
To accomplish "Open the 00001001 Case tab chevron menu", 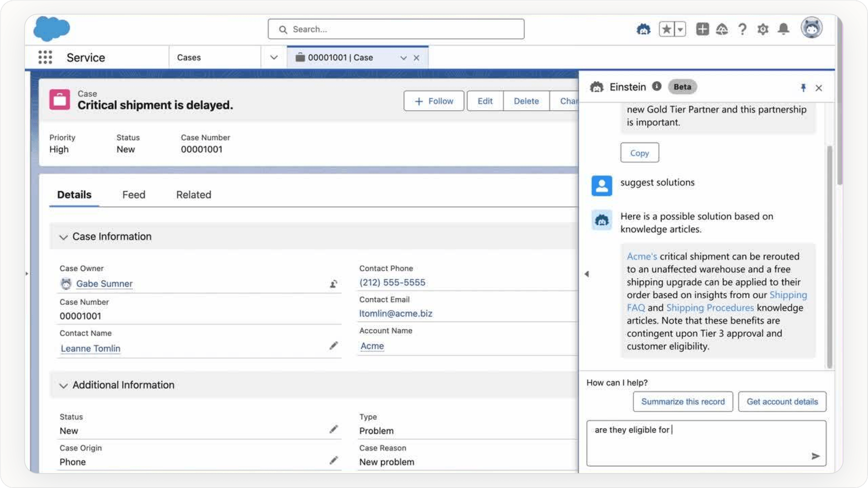I will tap(403, 57).
